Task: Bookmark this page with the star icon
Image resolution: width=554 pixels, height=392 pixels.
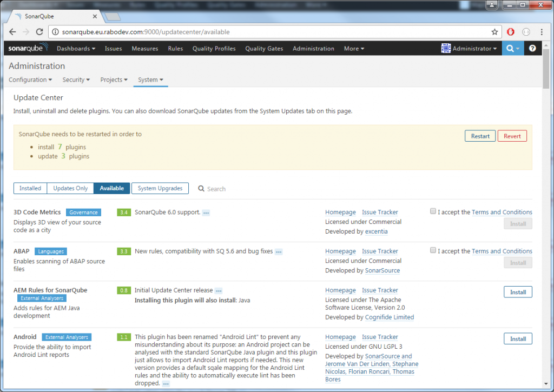Action: [x=494, y=32]
